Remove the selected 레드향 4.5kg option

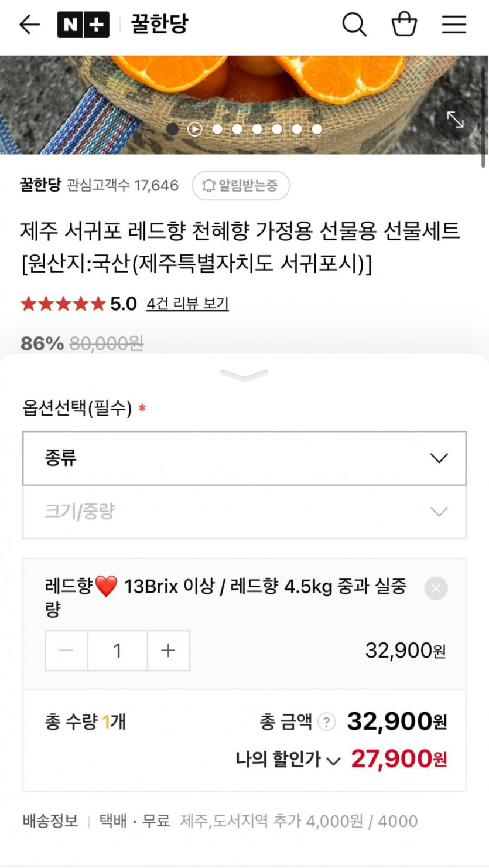coord(436,588)
